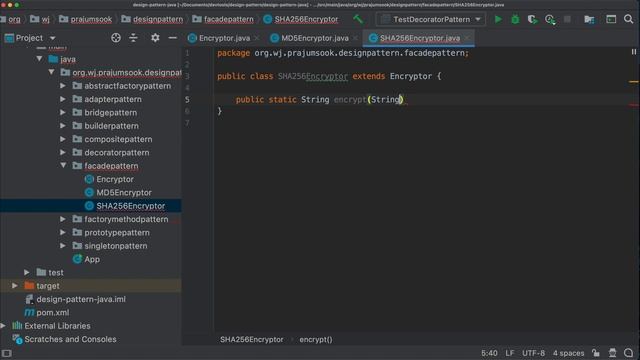
Task: Collapse the java folder arrow
Action: pyautogui.click(x=39, y=59)
